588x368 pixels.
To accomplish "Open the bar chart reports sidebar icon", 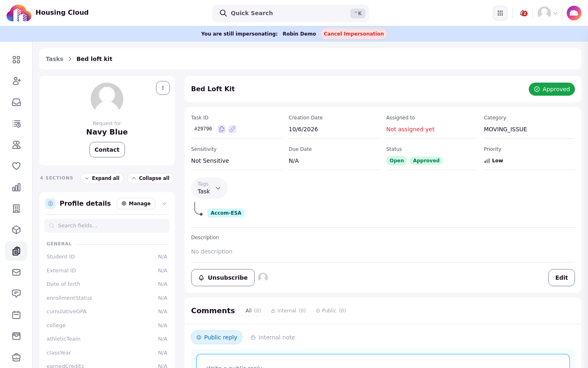I will [x=16, y=187].
